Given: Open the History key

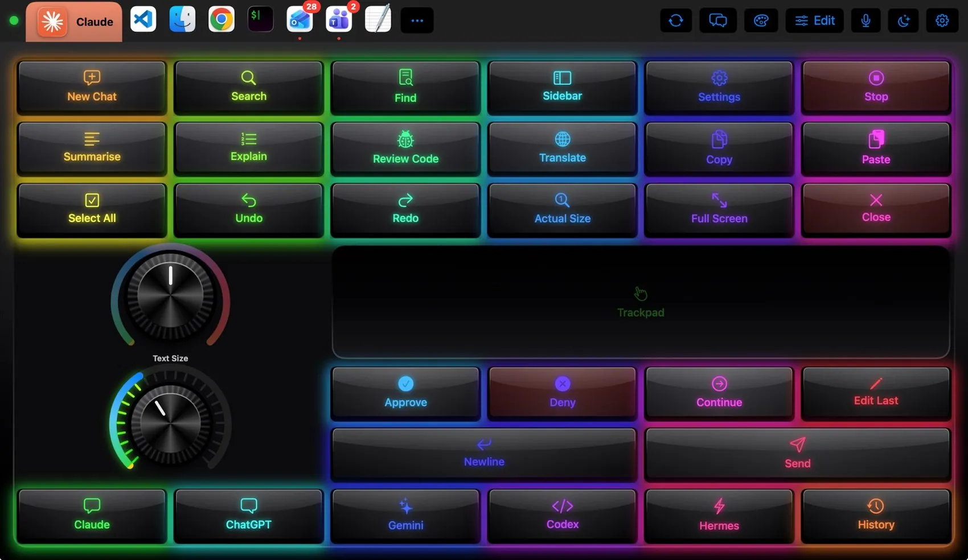Looking at the screenshot, I should click(876, 516).
